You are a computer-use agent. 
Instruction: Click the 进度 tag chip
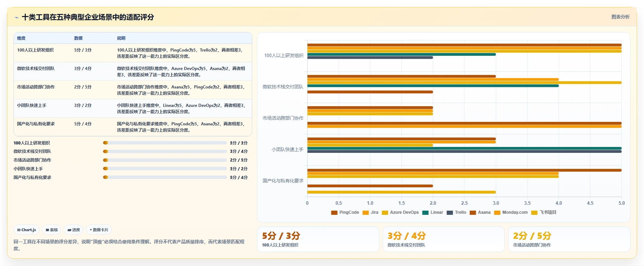73,230
